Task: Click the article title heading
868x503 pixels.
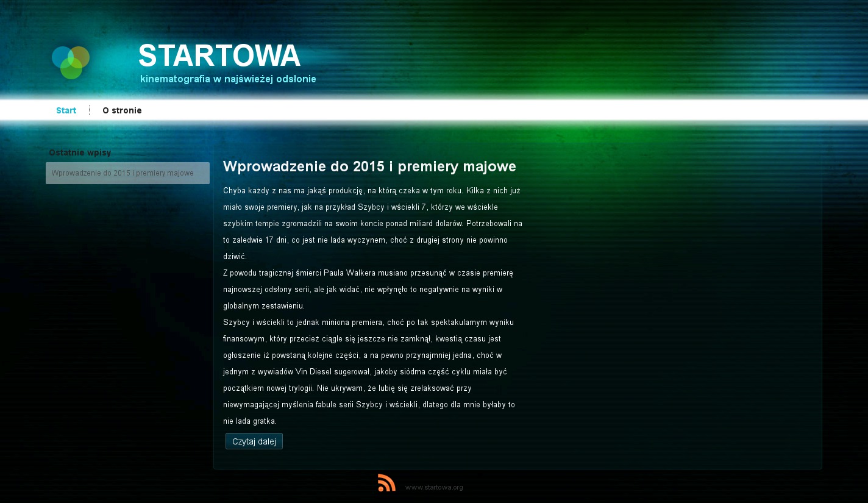Action: pyautogui.click(x=369, y=166)
